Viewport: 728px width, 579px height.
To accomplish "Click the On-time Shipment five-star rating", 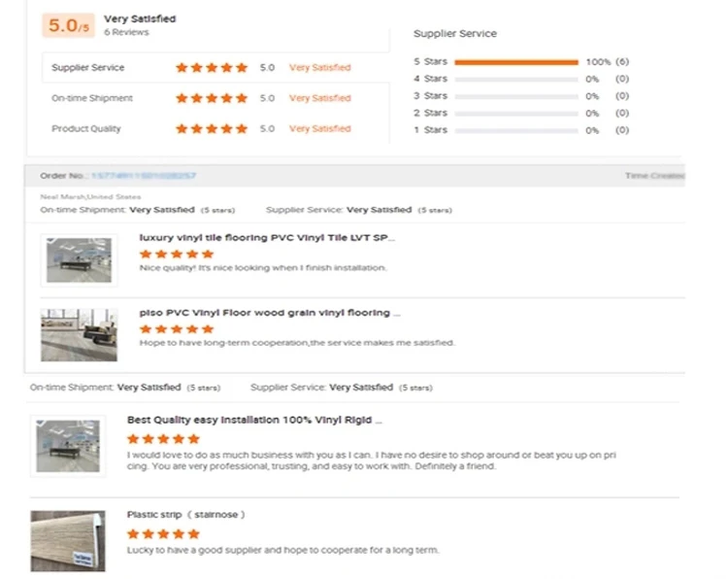I will [x=212, y=98].
